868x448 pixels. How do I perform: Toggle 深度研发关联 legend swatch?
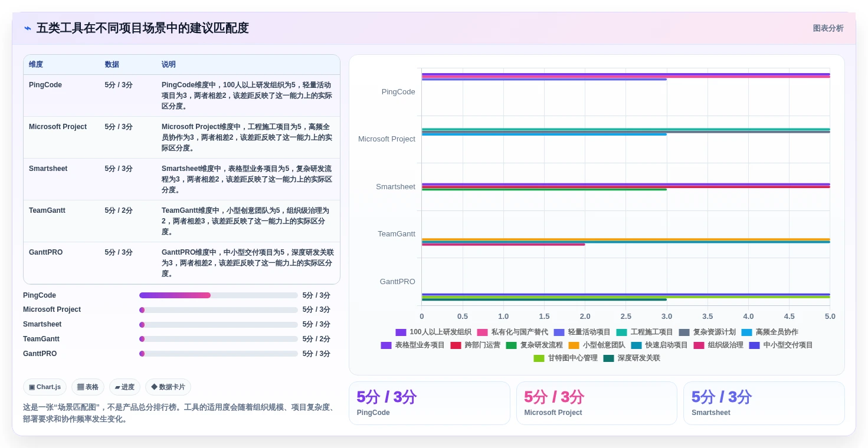click(608, 358)
